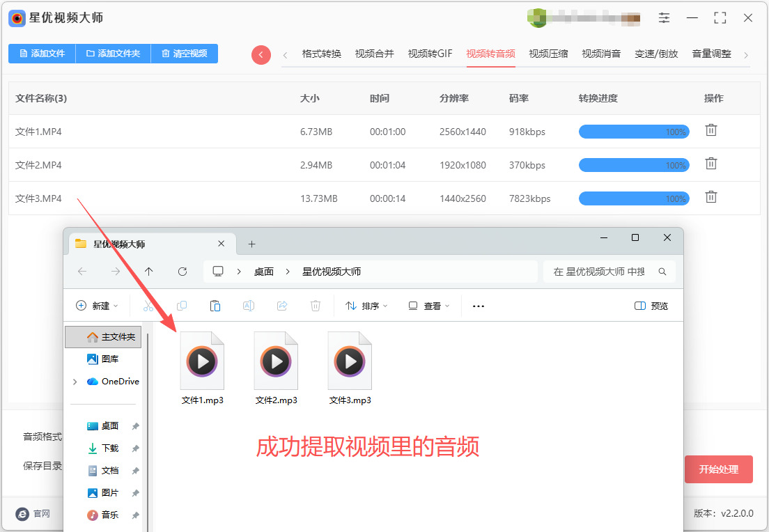The width and height of the screenshot is (769, 532).
Task: Delete 文件3.MP4 with its trash icon
Action: tap(710, 197)
